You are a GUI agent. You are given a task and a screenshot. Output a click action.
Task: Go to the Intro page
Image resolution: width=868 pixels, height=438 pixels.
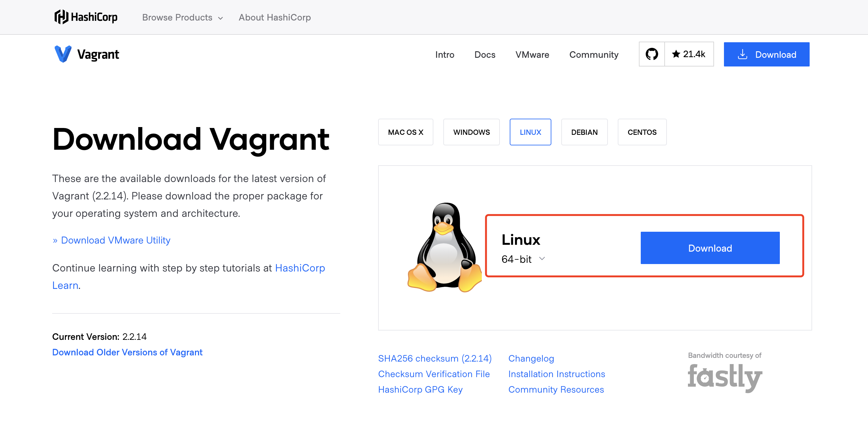pos(445,55)
